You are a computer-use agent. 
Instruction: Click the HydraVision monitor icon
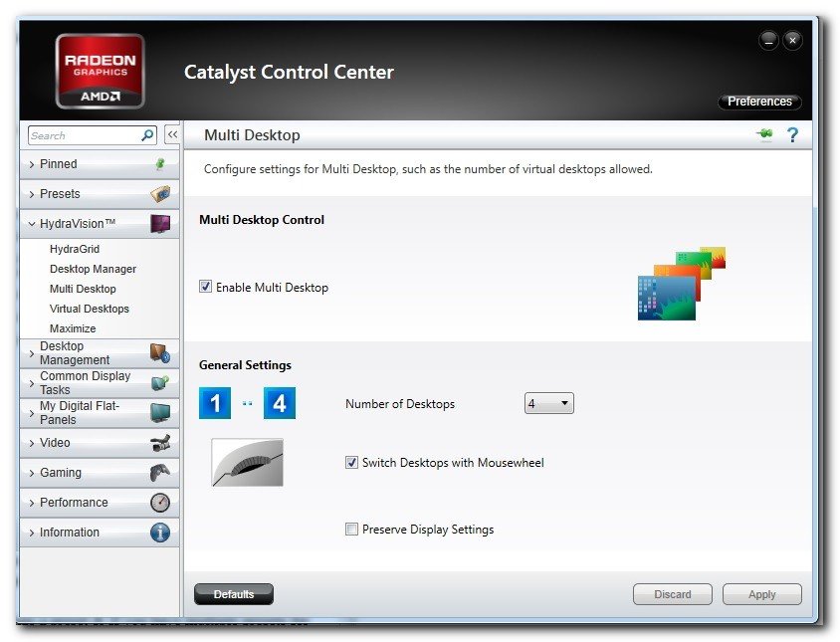[x=160, y=224]
